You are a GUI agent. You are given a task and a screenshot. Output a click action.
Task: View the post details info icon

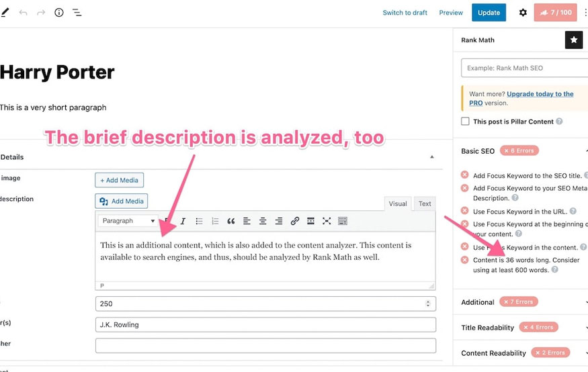[x=59, y=13]
